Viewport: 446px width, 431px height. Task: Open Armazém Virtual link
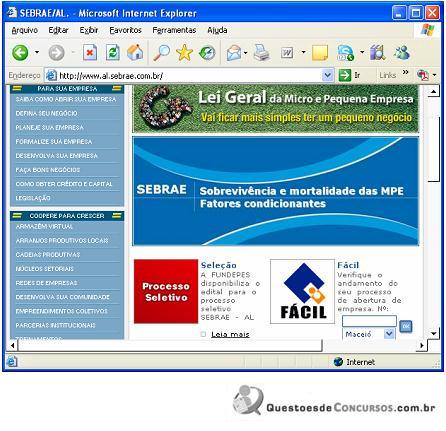coord(44,226)
